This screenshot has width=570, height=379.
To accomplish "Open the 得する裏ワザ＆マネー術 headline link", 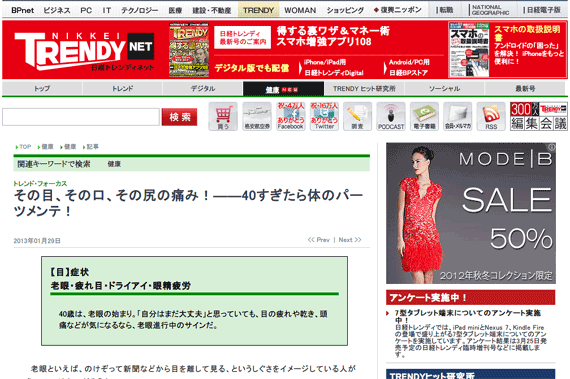I will [333, 36].
